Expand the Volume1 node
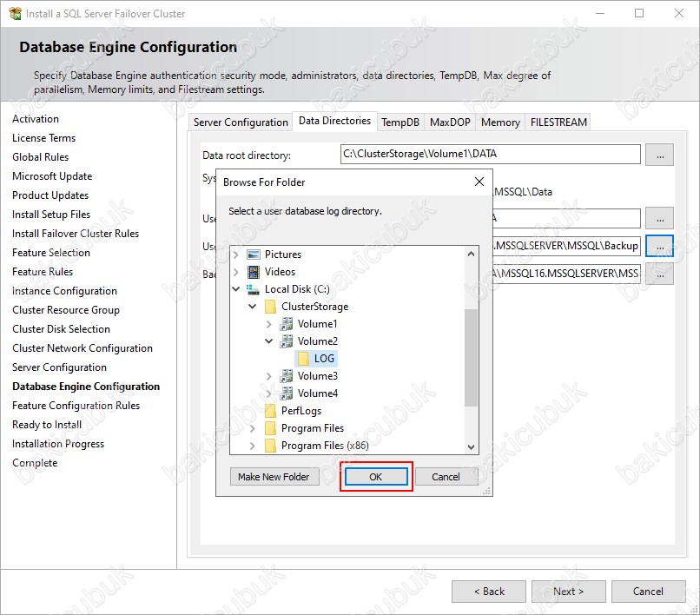The image size is (700, 615). pos(268,324)
